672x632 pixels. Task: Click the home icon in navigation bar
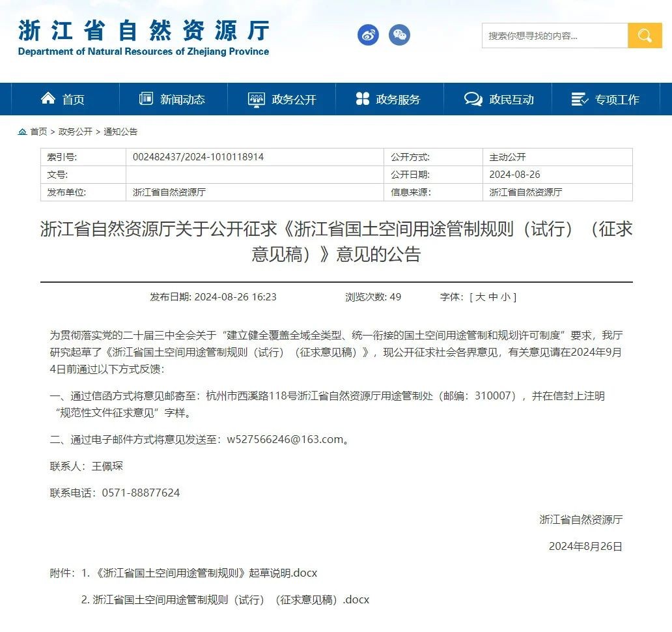48,98
